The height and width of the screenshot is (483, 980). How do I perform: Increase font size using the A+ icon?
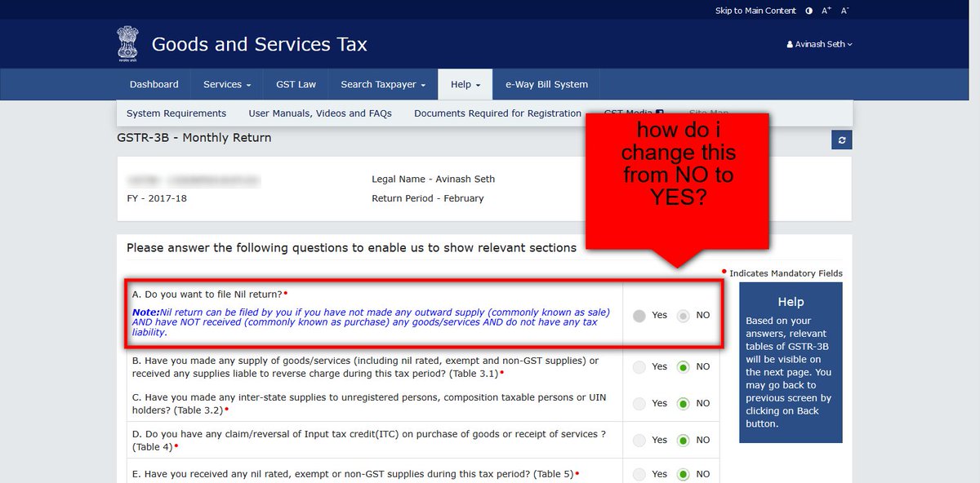pos(825,11)
